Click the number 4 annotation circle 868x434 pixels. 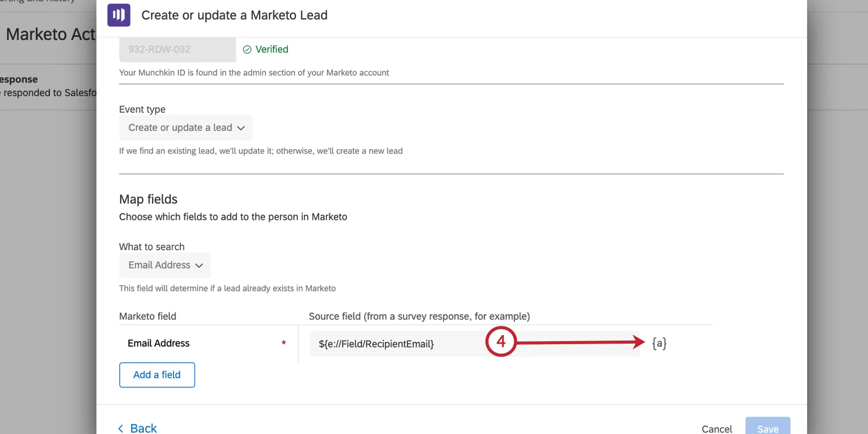pyautogui.click(x=501, y=341)
